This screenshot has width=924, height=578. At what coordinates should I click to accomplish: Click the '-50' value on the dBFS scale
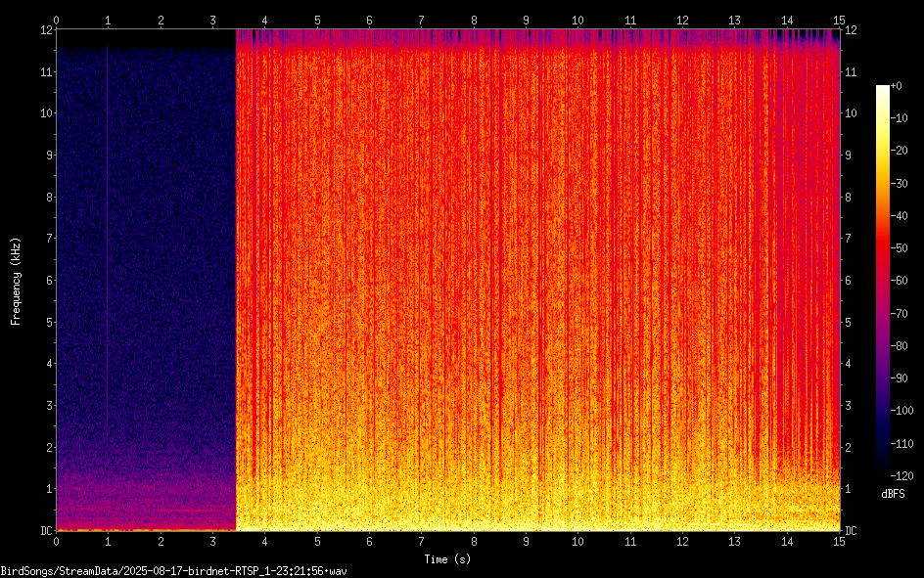pyautogui.click(x=899, y=248)
